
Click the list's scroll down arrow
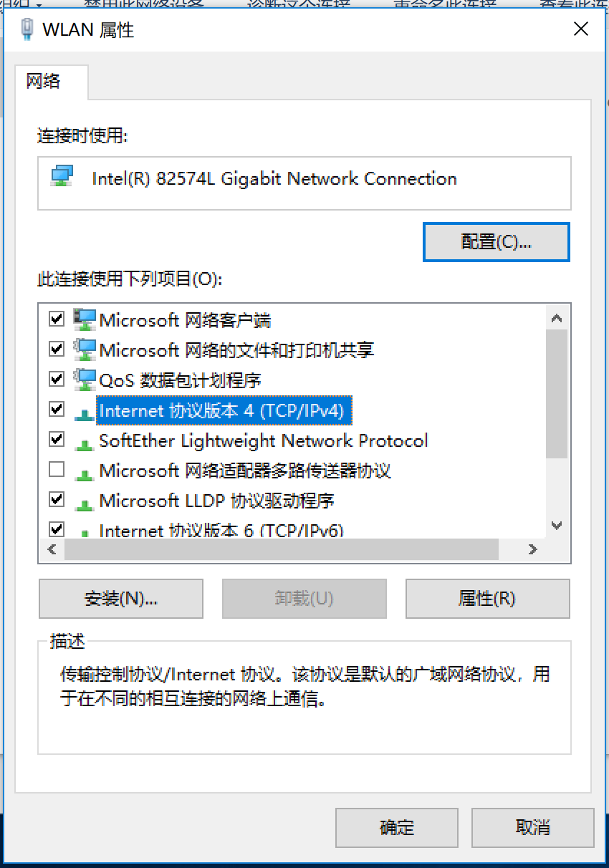tap(557, 526)
